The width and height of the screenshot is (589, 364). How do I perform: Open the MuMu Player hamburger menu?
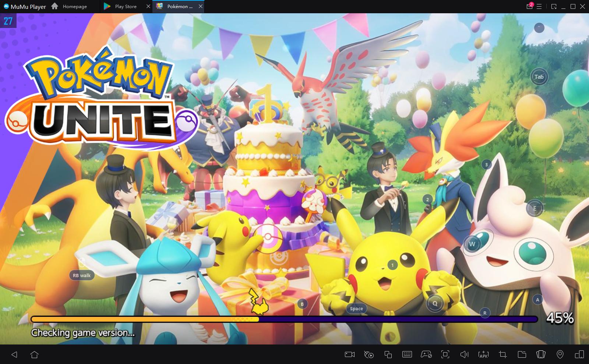(x=539, y=6)
